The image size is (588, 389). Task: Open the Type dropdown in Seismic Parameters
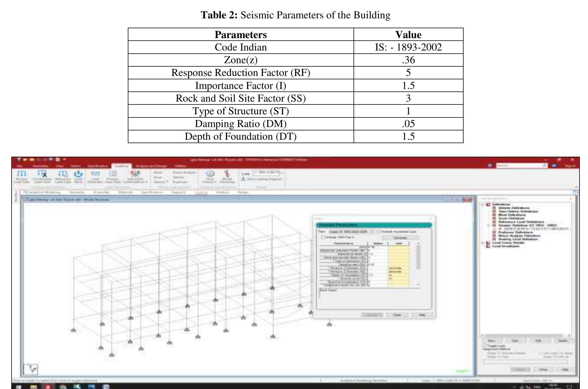point(352,231)
